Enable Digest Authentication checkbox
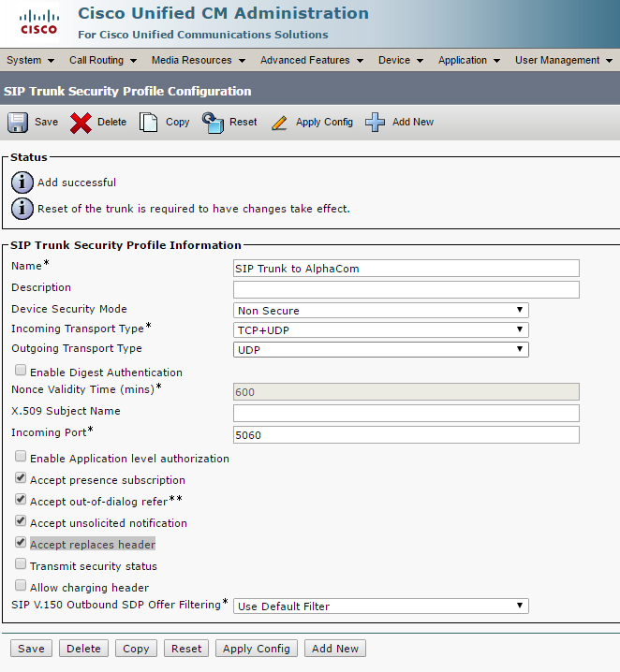Image resolution: width=620 pixels, height=672 pixels. 21,370
